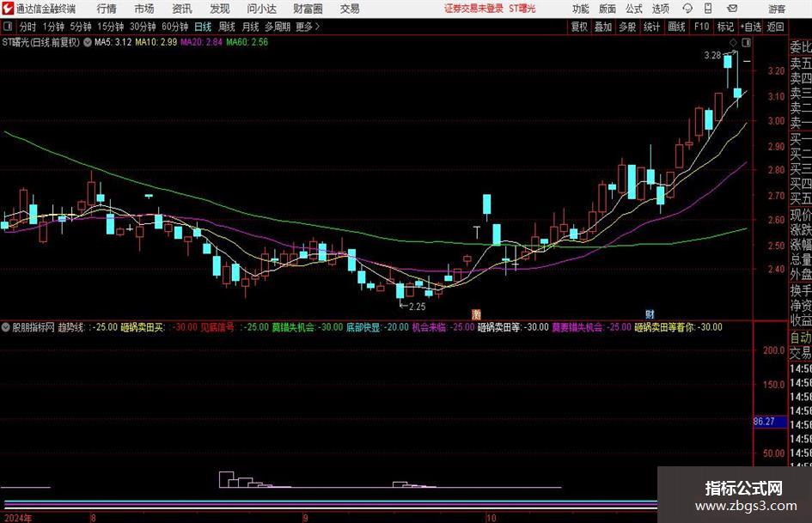812x523 pixels.
Task: Click the 机会来临 indicator label
Action: tap(430, 327)
